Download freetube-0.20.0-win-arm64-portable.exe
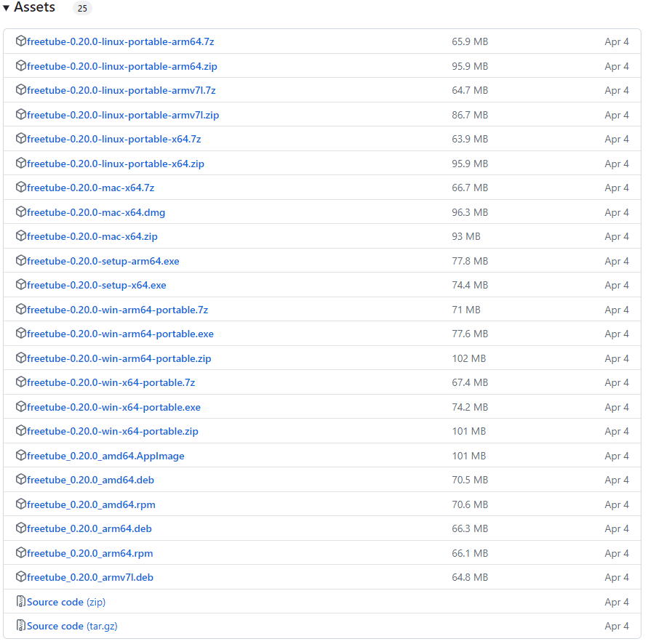The image size is (648, 644). coord(120,334)
